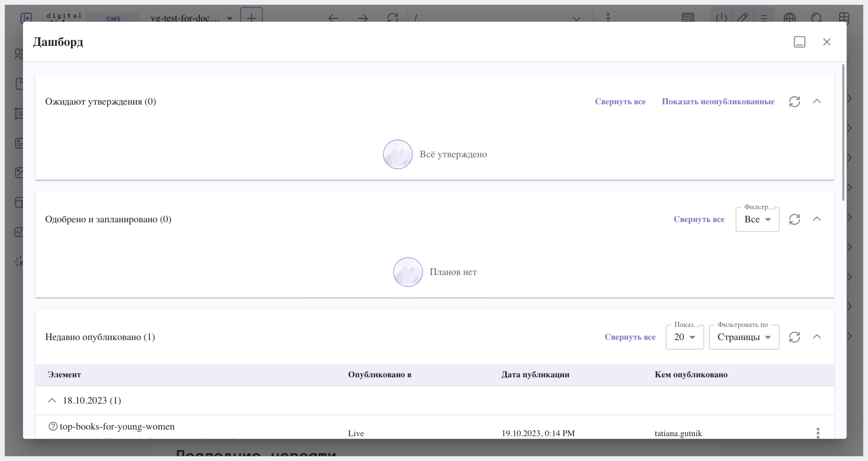Viewport: 868px width, 461px height.
Task: Click the back arrow in background toolbar
Action: [333, 18]
